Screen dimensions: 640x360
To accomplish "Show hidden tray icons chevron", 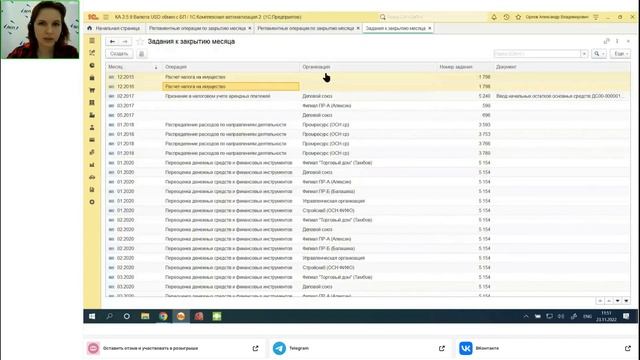I will pyautogui.click(x=526, y=316).
